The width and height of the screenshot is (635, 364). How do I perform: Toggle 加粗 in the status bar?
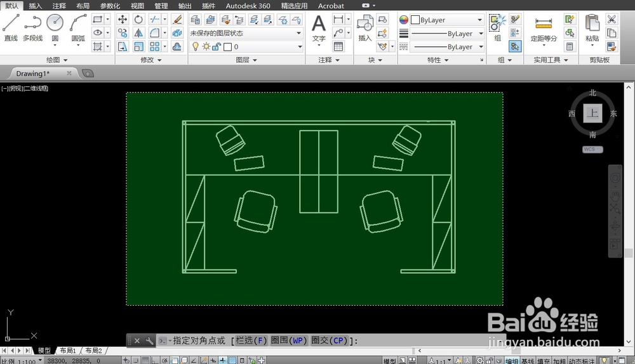pos(559,361)
